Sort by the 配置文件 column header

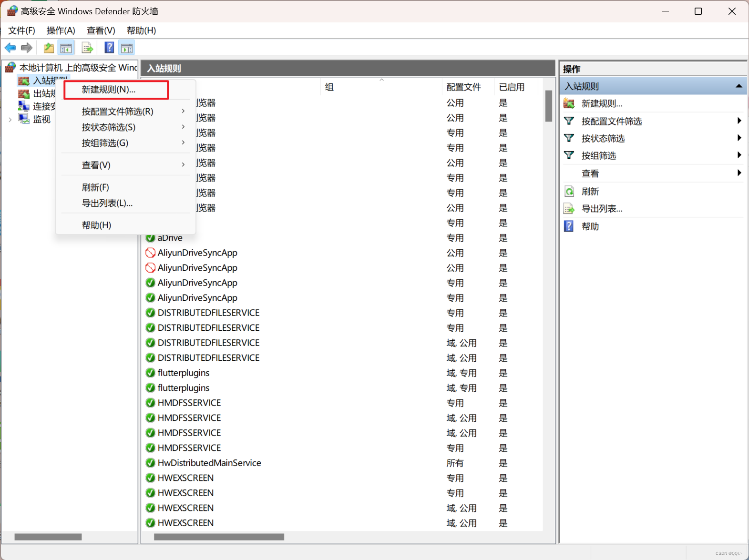click(x=468, y=87)
